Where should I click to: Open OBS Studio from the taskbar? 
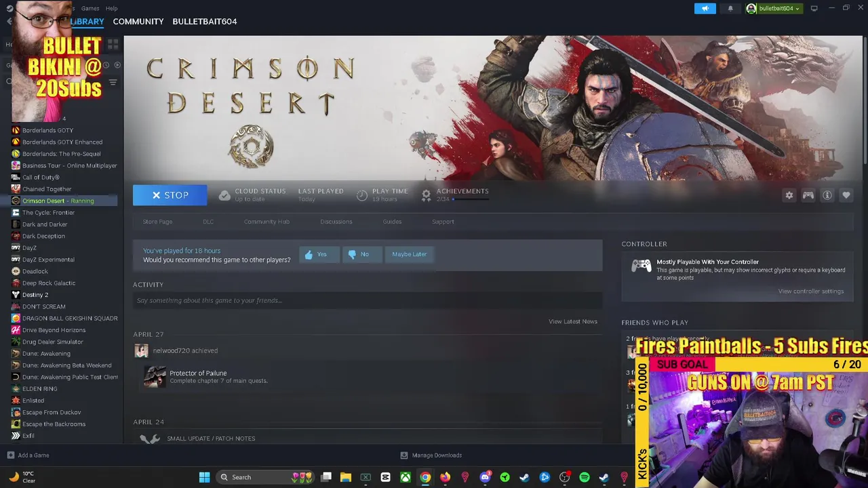(564, 477)
